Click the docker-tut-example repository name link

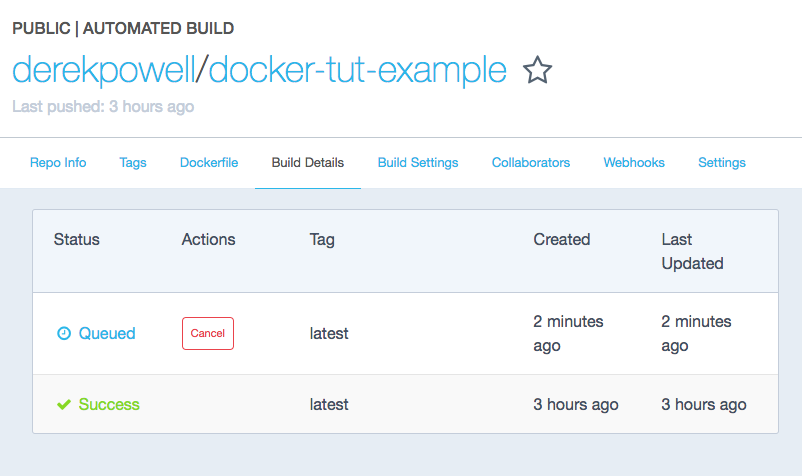[x=357, y=70]
